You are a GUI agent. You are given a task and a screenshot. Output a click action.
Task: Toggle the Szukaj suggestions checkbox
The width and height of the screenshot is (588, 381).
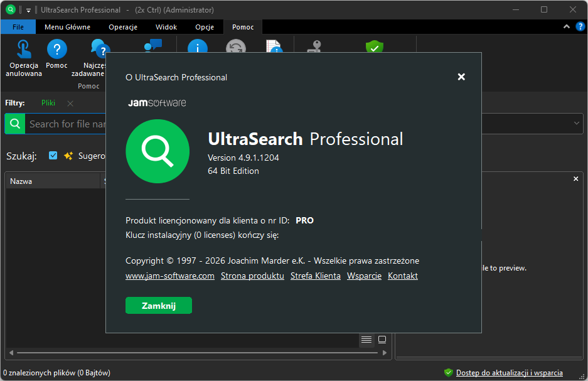click(x=53, y=155)
